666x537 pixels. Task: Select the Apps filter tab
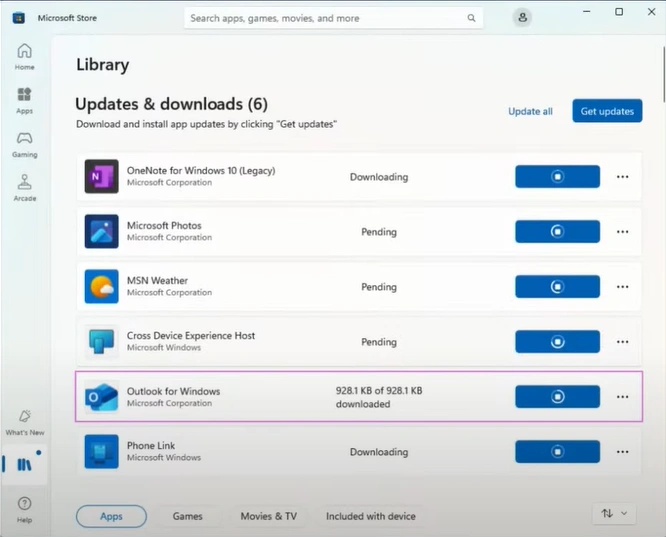(111, 516)
